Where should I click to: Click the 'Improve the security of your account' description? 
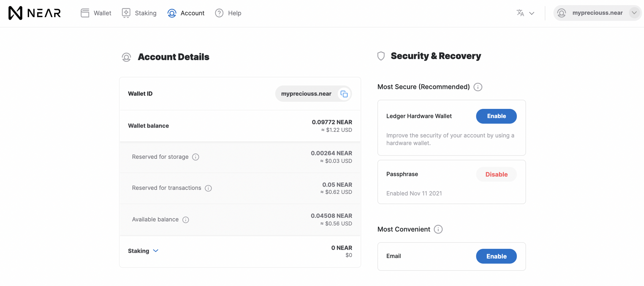tap(450, 139)
